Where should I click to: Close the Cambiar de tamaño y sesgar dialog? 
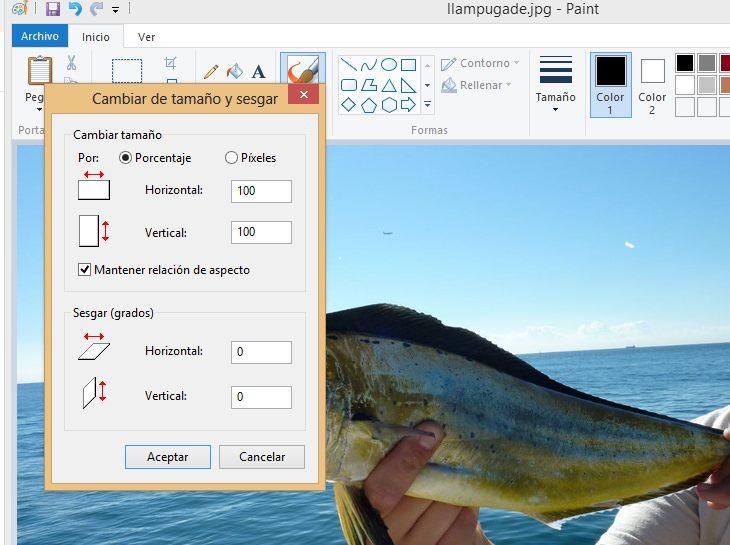pyautogui.click(x=304, y=94)
